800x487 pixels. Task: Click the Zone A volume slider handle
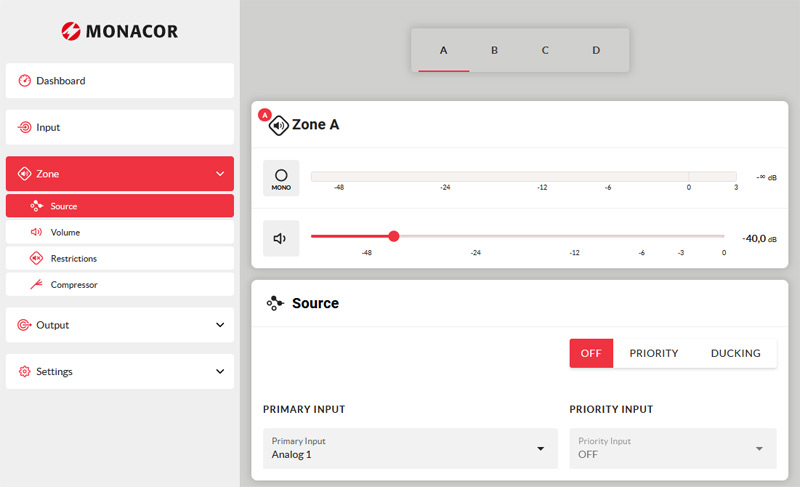tap(394, 236)
